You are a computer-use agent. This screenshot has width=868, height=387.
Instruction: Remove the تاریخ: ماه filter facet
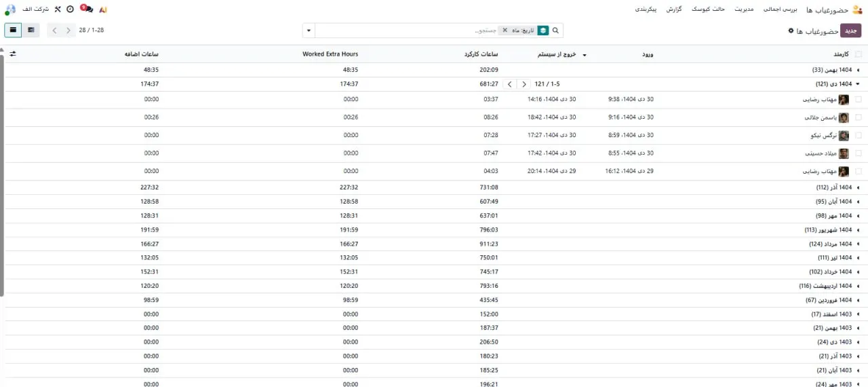click(x=505, y=31)
